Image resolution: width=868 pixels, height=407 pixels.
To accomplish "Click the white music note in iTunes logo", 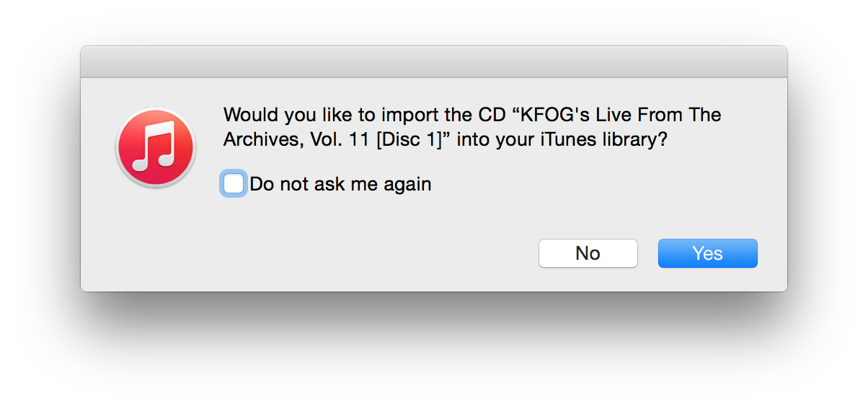I will 155,146.
